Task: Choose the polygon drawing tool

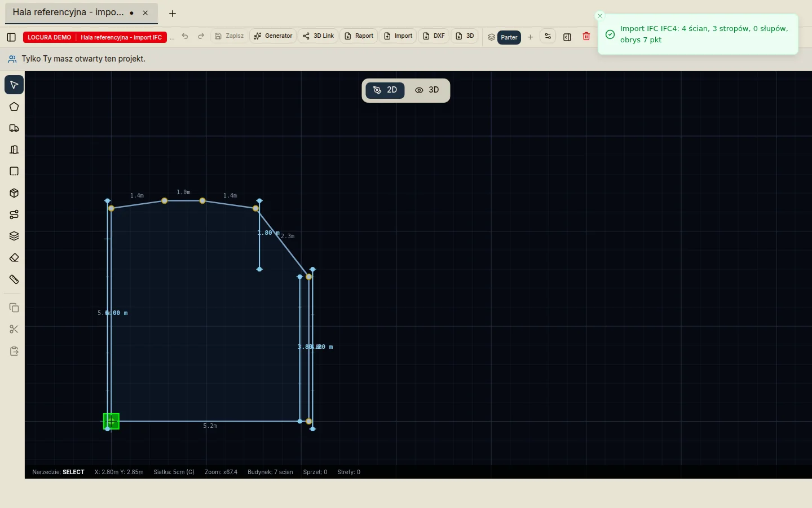Action: pyautogui.click(x=14, y=107)
